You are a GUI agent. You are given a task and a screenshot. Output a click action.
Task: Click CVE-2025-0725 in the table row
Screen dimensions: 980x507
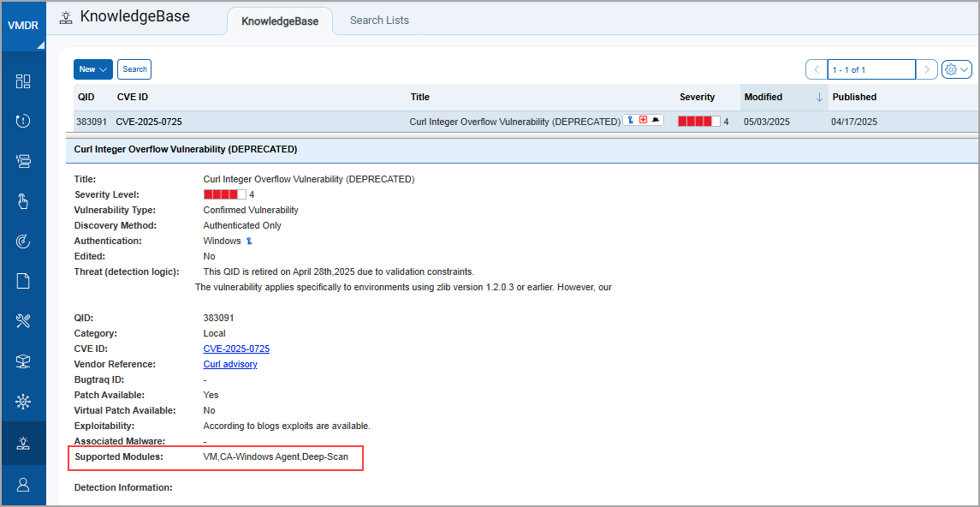(x=149, y=122)
